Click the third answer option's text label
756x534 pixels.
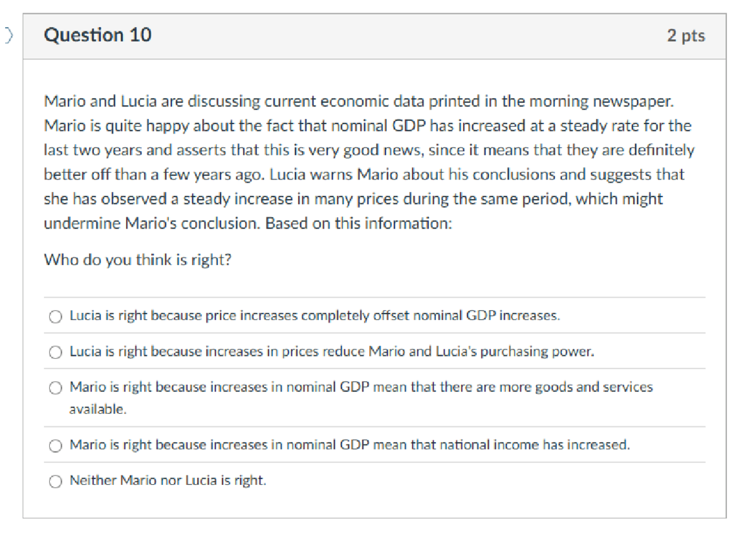359,387
